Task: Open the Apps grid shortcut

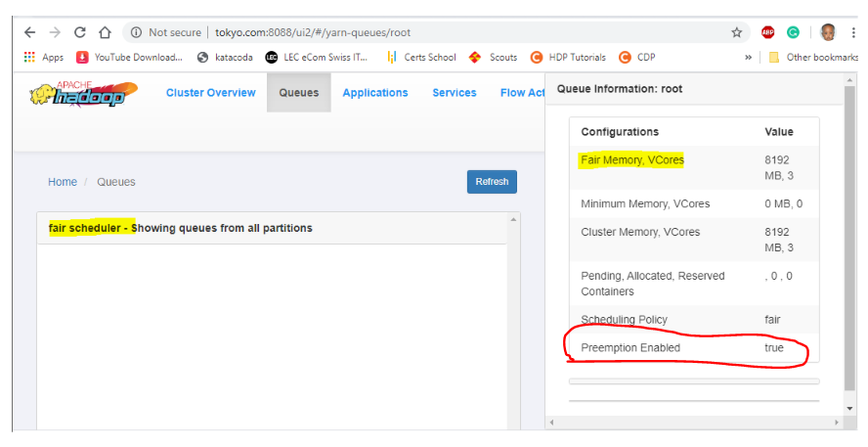Action: click(x=44, y=57)
